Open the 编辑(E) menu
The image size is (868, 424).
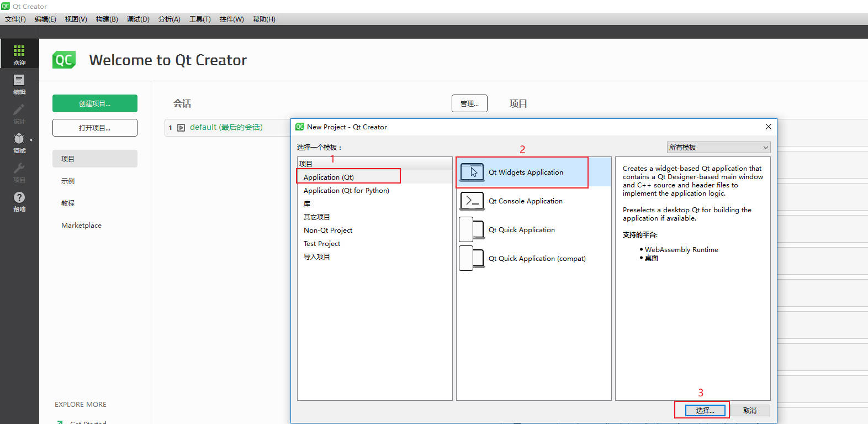coord(45,19)
